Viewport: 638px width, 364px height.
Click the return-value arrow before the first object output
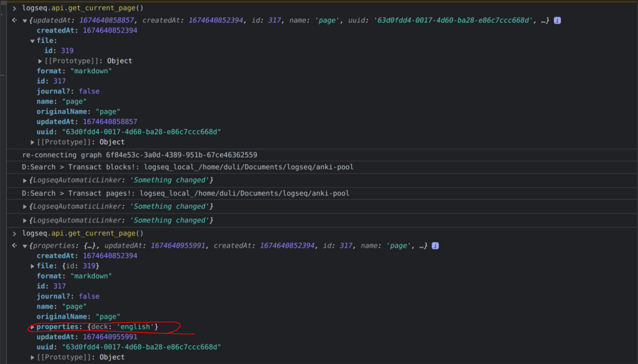pos(14,20)
